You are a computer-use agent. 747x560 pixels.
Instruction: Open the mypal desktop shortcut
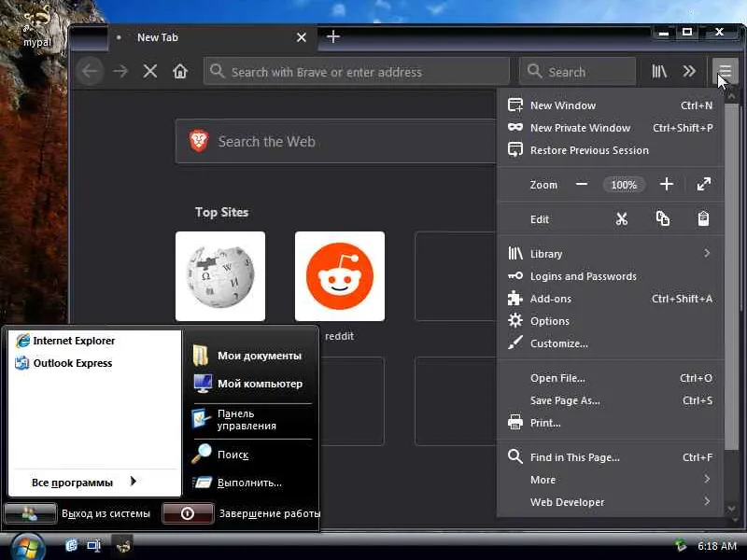pos(37,26)
